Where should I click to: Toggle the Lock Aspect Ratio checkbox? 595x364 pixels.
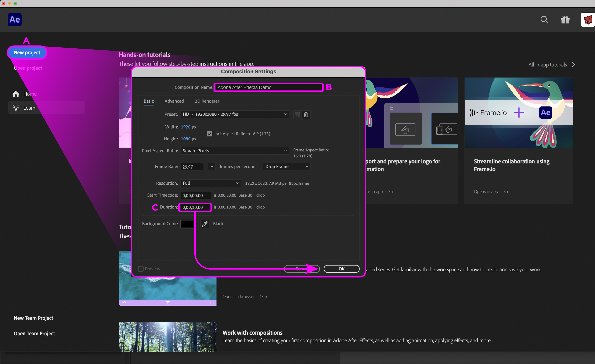209,134
